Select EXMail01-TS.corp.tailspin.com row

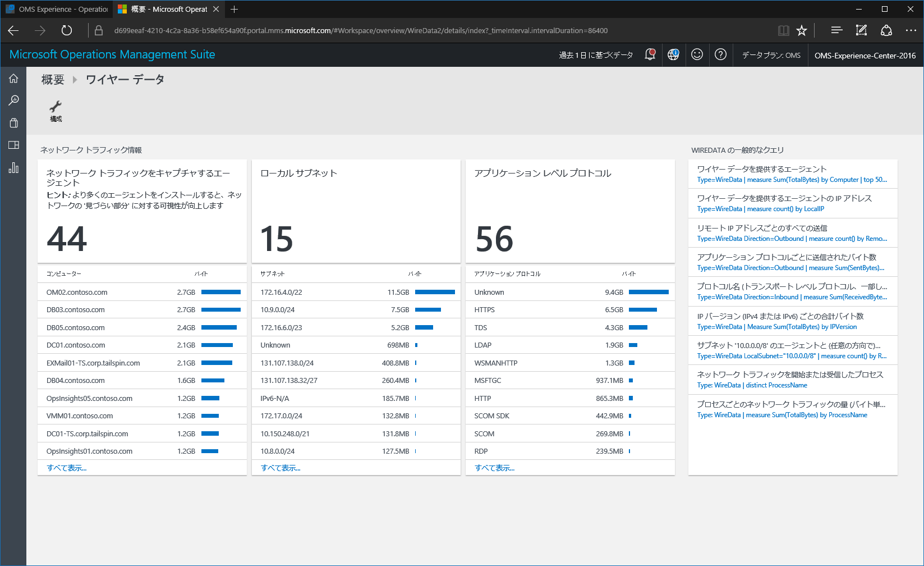pyautogui.click(x=142, y=363)
